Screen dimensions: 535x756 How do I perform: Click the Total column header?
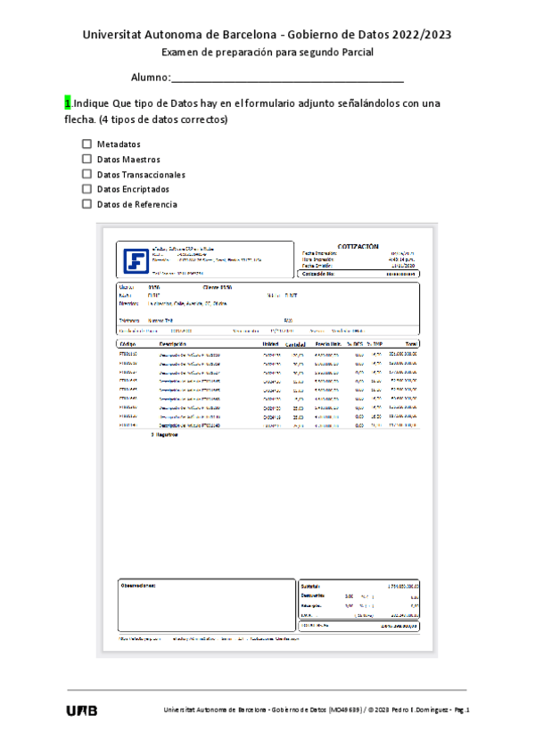(x=410, y=343)
